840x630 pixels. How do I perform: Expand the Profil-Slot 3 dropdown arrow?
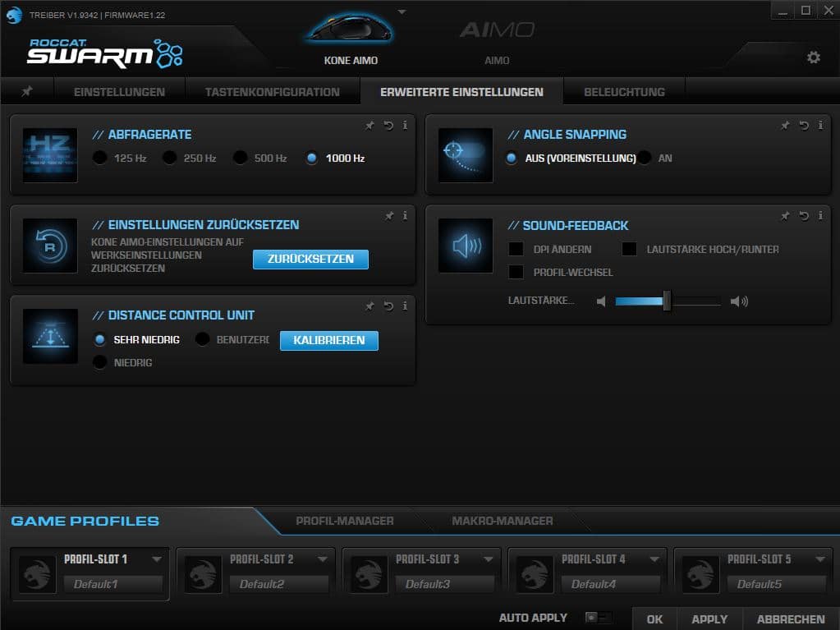488,559
